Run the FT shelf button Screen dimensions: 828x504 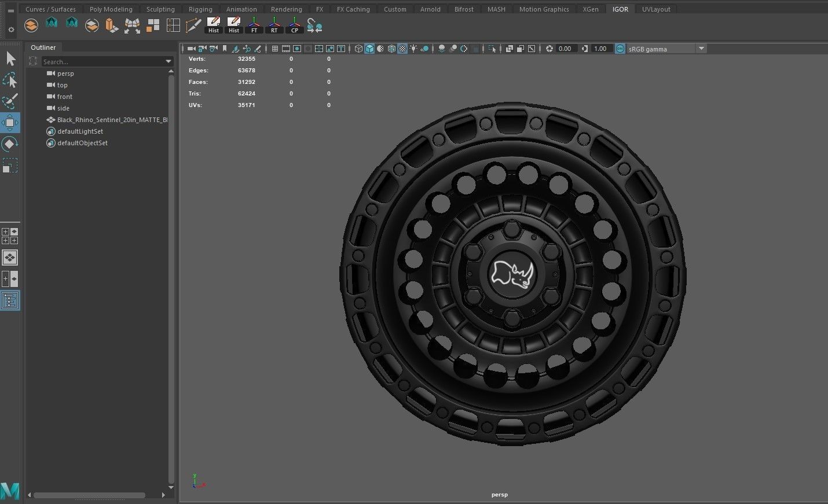pos(254,25)
